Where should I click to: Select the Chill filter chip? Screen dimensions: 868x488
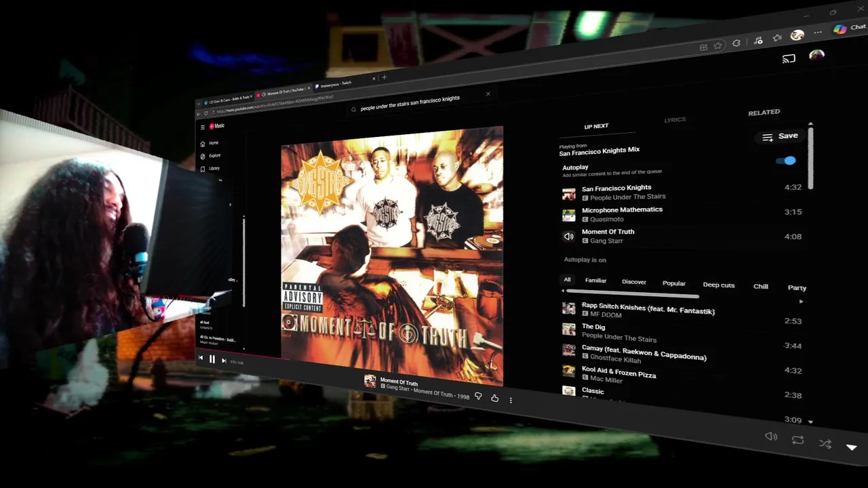(761, 286)
